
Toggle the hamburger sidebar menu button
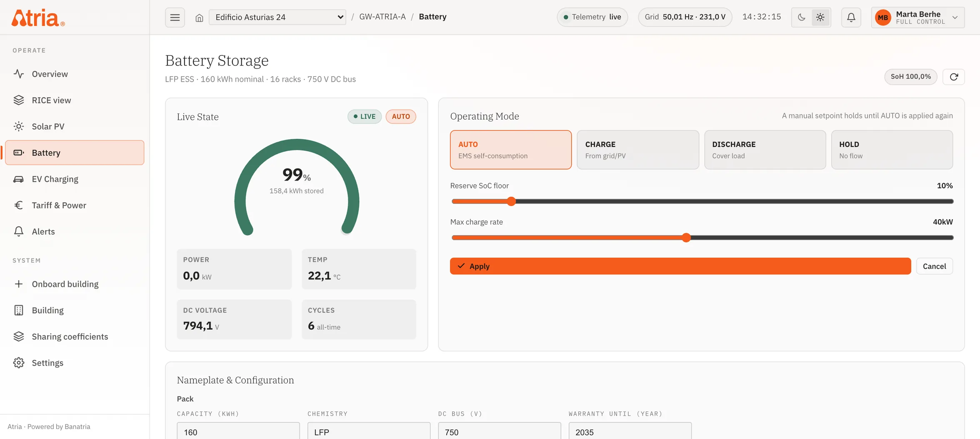click(x=175, y=18)
